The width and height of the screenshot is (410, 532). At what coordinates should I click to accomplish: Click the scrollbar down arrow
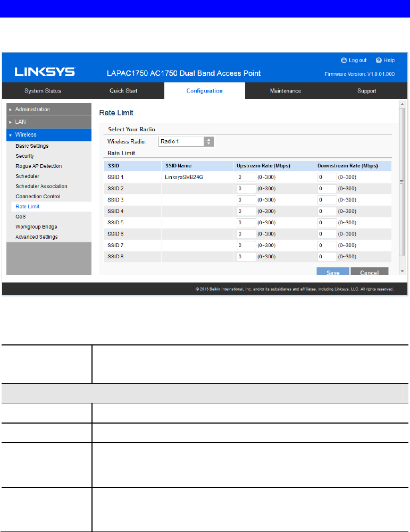pyautogui.click(x=402, y=272)
